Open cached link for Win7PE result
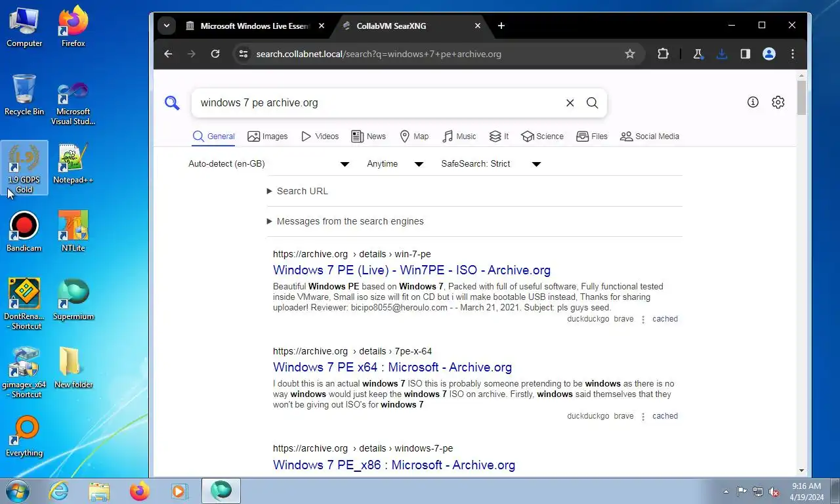This screenshot has width=840, height=504. 665,319
